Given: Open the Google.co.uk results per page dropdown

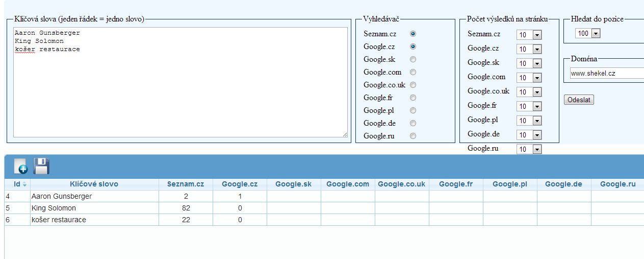Looking at the screenshot, I should 529,92.
